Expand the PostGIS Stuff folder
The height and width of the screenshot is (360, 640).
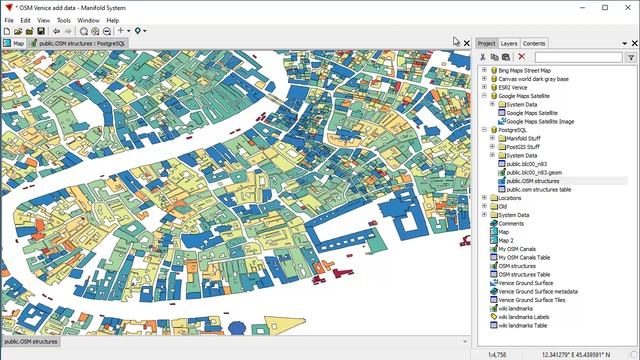coord(492,147)
